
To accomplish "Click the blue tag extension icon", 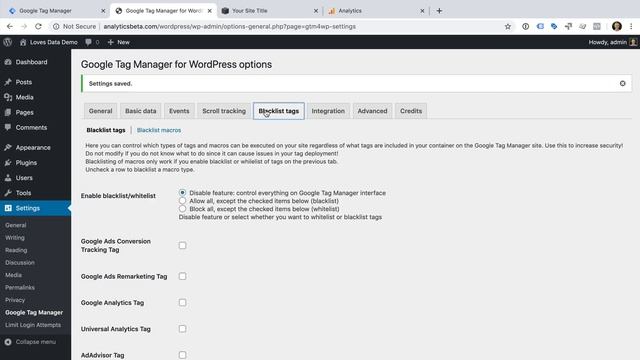I will (x=554, y=27).
